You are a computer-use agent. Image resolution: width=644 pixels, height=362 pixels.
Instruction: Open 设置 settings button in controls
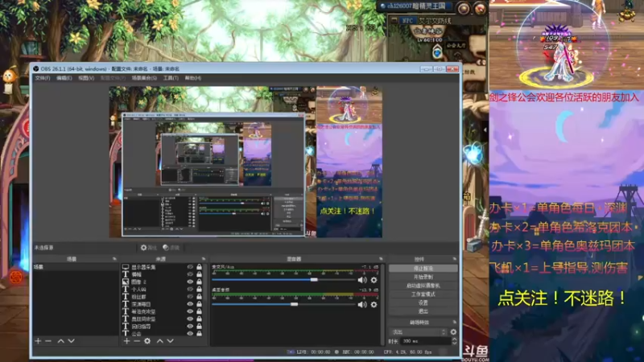[x=423, y=303]
